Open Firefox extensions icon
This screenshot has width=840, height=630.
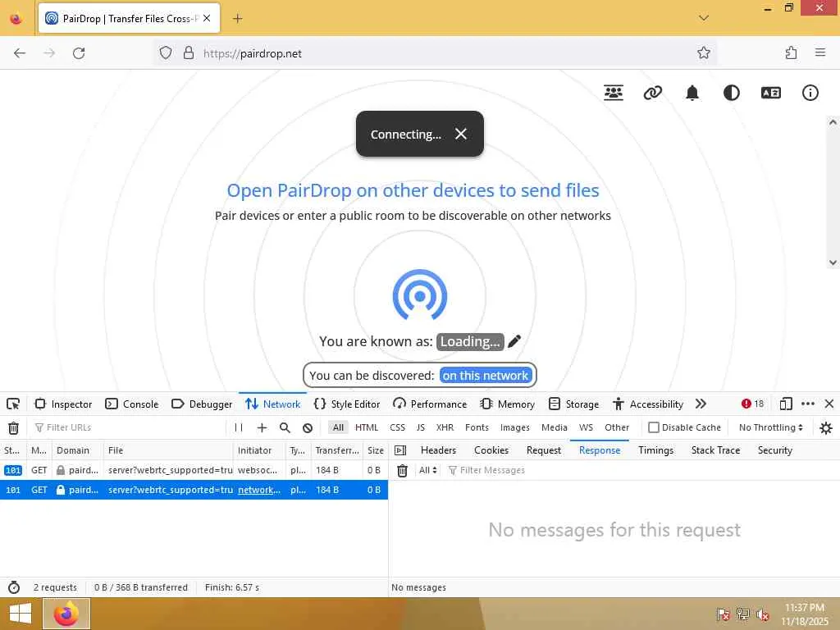click(x=791, y=53)
